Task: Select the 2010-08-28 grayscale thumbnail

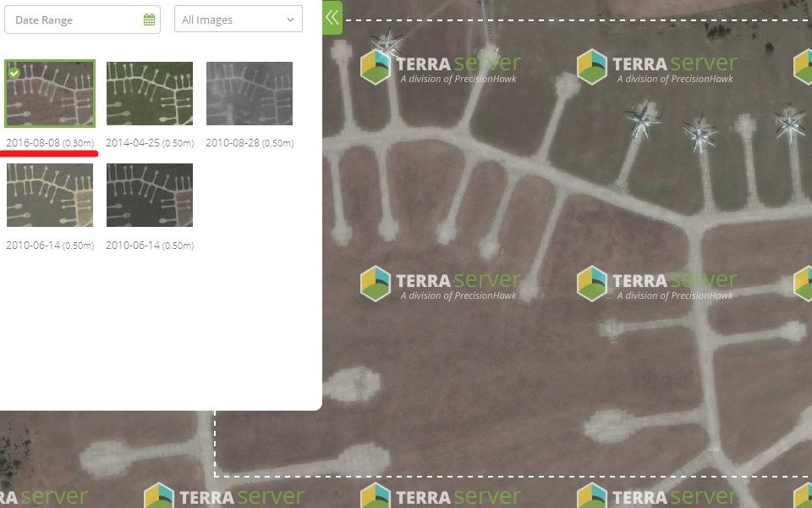Action: 250,93
